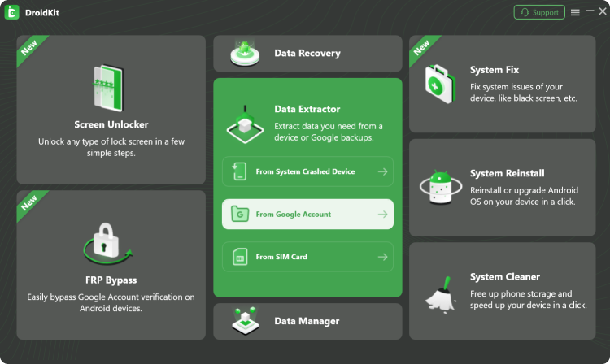Open the System Reinstall title text
610x364 pixels.
(x=507, y=173)
